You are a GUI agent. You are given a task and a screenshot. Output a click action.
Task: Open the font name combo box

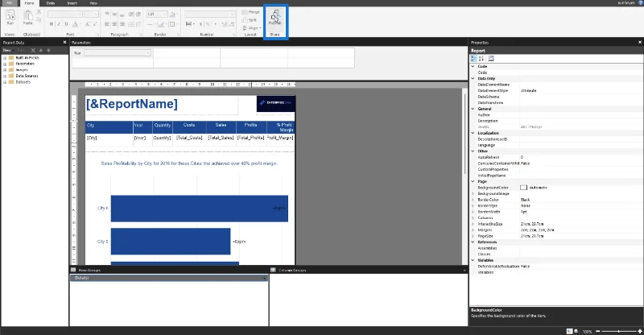point(65,14)
